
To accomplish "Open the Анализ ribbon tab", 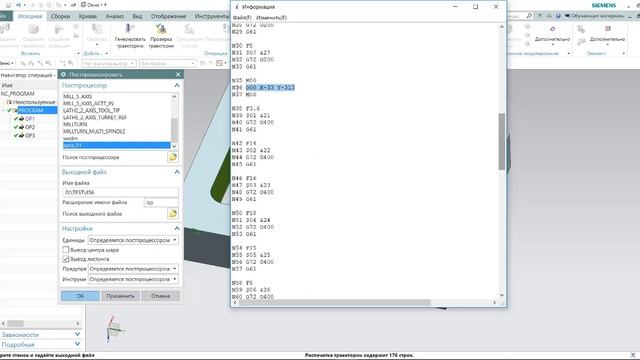I will [x=115, y=16].
